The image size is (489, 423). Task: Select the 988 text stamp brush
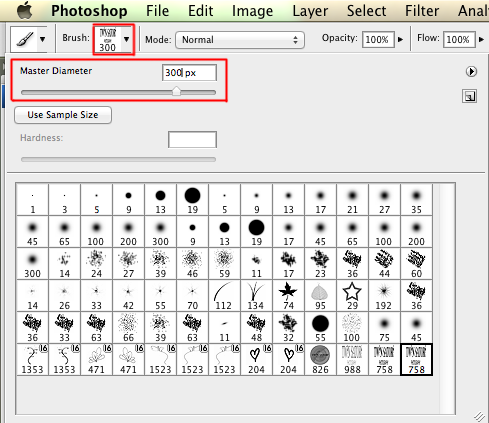click(352, 359)
